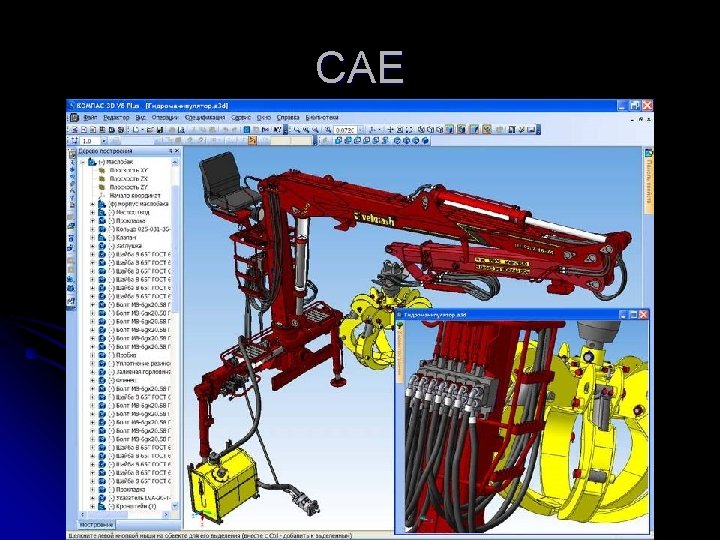Viewport: 720px width, 540px height.
Task: Click the tree horizontal scroll right arrow
Action: 167,515
